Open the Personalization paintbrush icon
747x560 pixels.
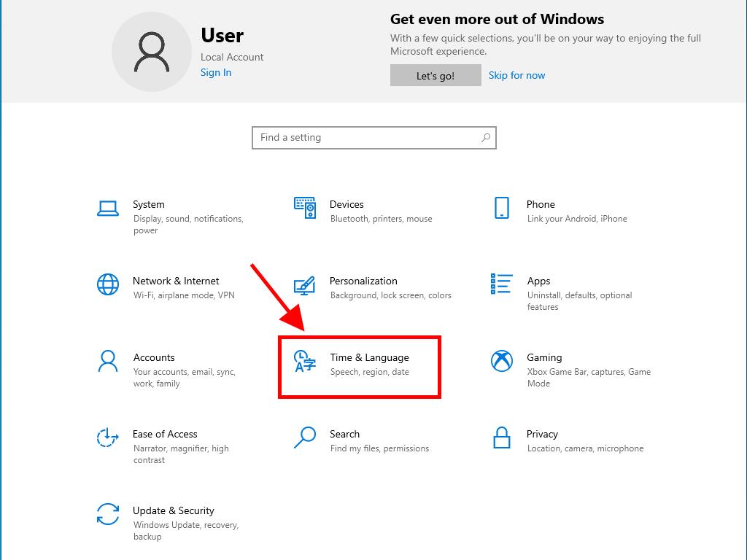click(304, 284)
